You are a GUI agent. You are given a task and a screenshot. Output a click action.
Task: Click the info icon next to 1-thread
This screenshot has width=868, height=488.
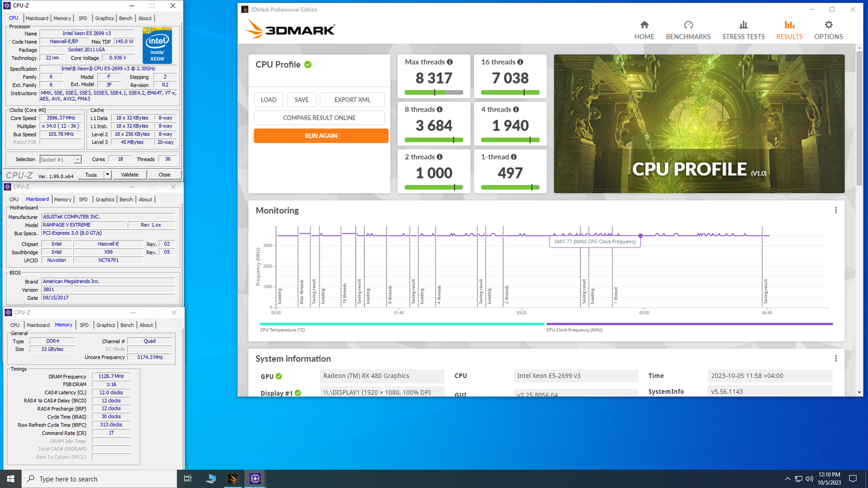click(x=514, y=157)
